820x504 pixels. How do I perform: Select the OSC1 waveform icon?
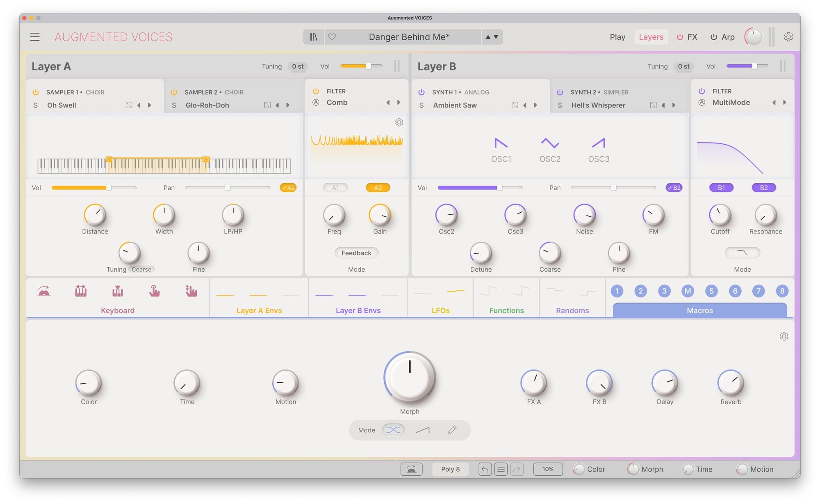tap(501, 143)
